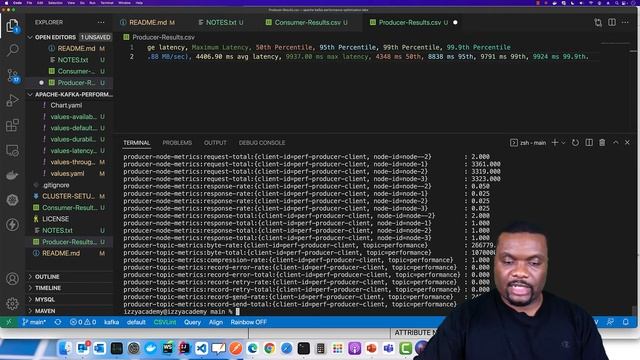The height and width of the screenshot is (360, 640).
Task: Open Docker Desktop from the Dock
Action: tap(151, 348)
